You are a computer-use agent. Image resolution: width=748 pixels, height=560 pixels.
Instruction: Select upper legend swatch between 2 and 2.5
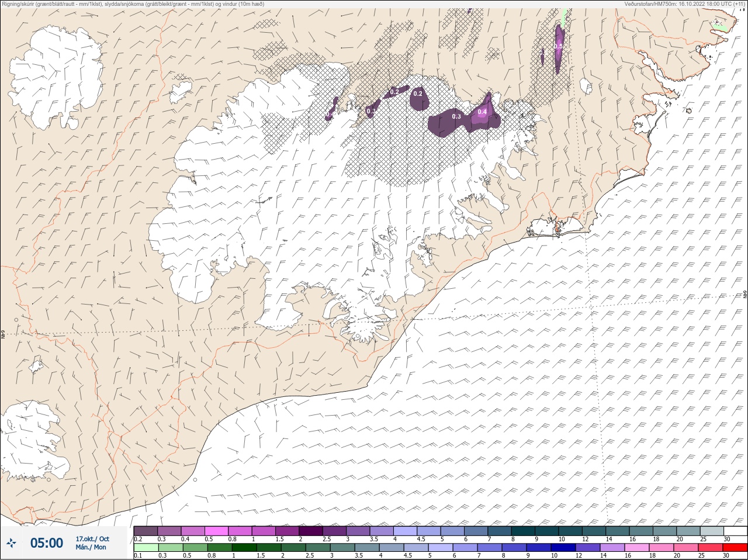coord(311,531)
